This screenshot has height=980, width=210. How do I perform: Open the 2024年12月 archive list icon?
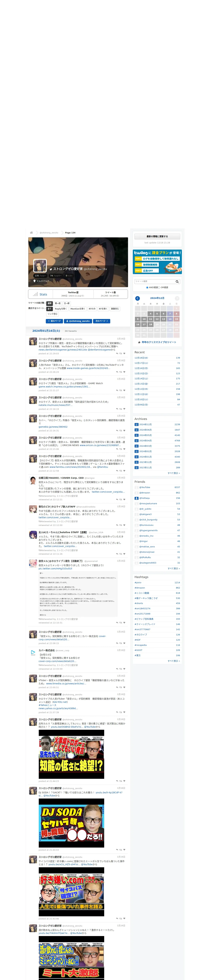pyautogui.click(x=136, y=425)
